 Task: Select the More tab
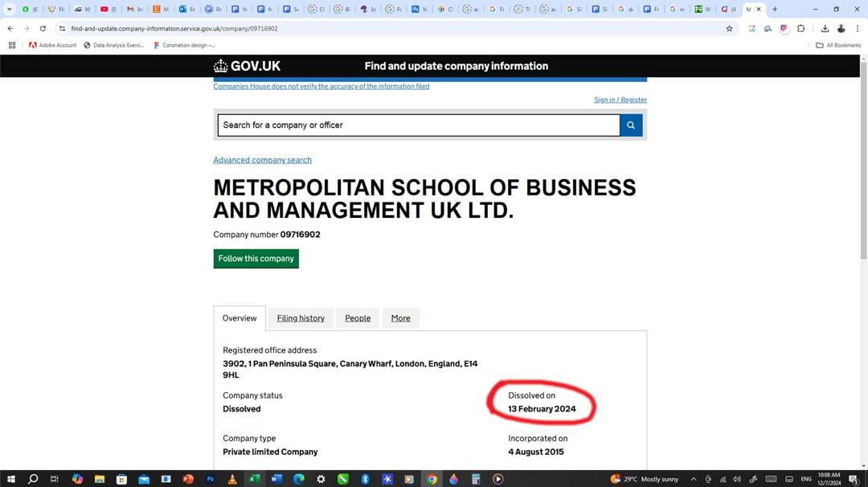click(x=400, y=318)
